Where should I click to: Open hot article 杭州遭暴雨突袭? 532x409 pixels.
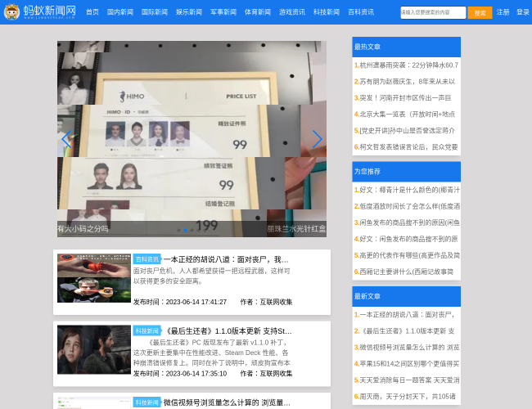[407, 65]
